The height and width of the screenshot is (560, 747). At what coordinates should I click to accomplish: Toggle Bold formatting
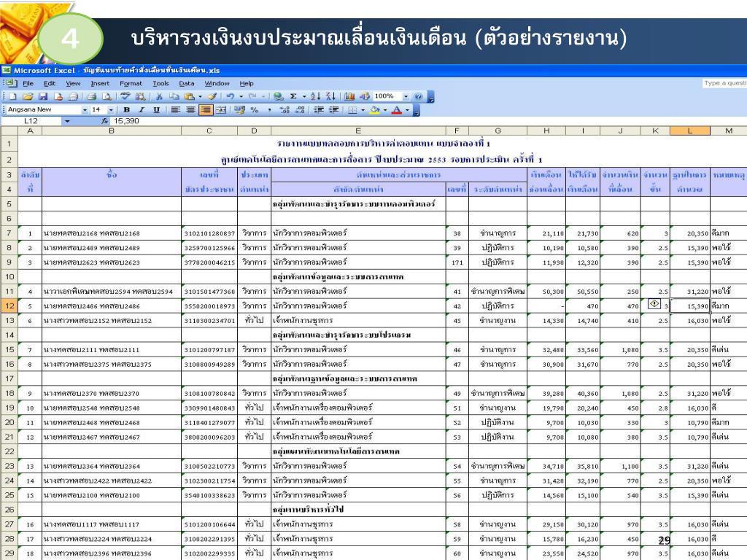click(x=127, y=109)
